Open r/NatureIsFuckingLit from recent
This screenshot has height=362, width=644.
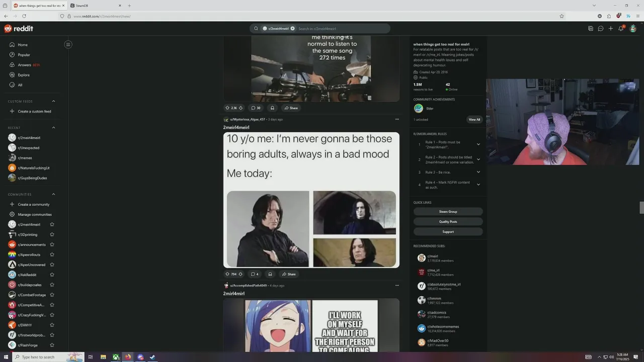click(34, 168)
